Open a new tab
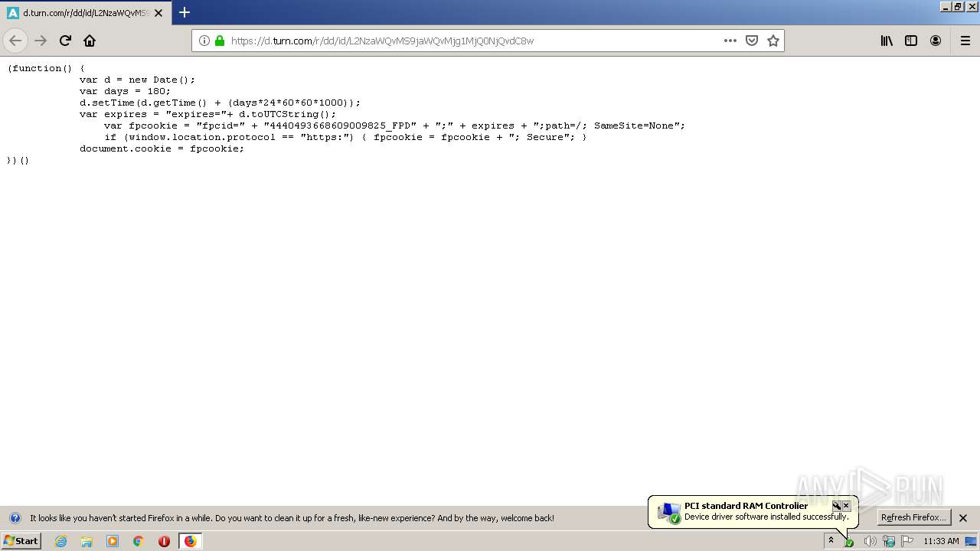980x551 pixels. click(x=185, y=12)
